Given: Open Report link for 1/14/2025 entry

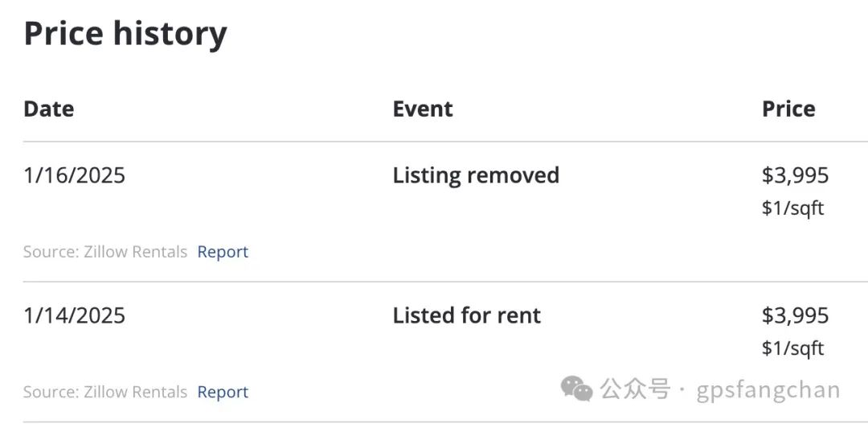Looking at the screenshot, I should coord(223,392).
